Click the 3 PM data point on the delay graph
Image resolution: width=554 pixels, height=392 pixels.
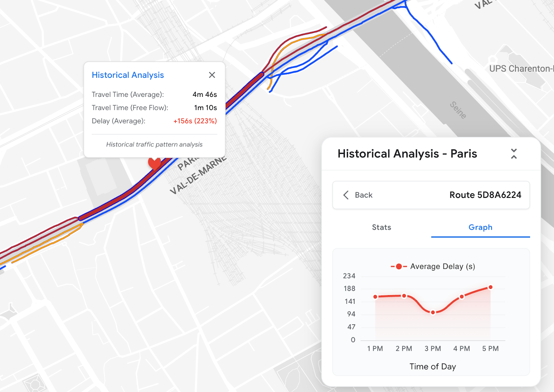pyautogui.click(x=433, y=312)
